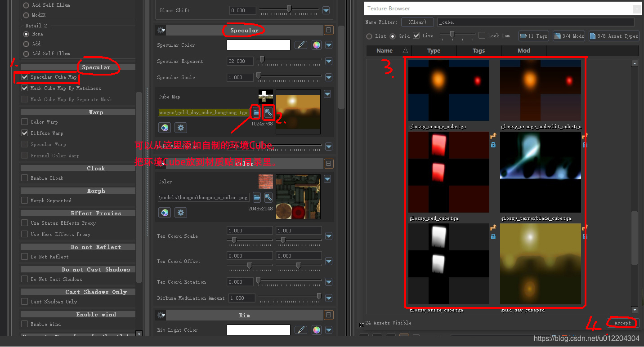Open the Specular Scale dropdown arrow
Image resolution: width=644 pixels, height=347 pixels.
[x=329, y=77]
